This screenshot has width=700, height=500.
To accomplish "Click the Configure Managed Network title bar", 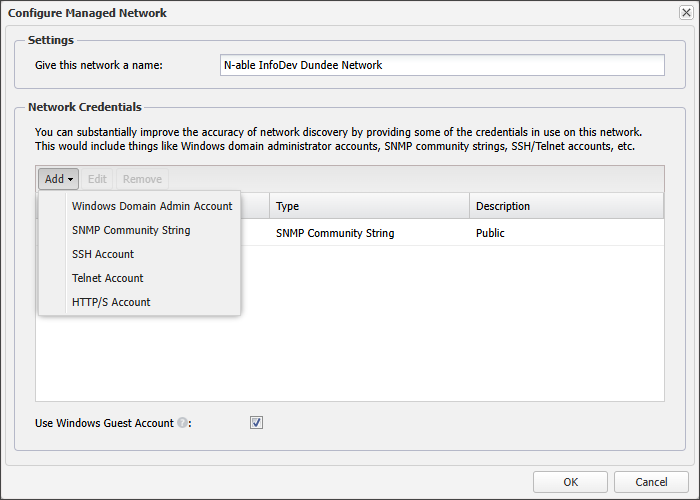I will (300, 13).
